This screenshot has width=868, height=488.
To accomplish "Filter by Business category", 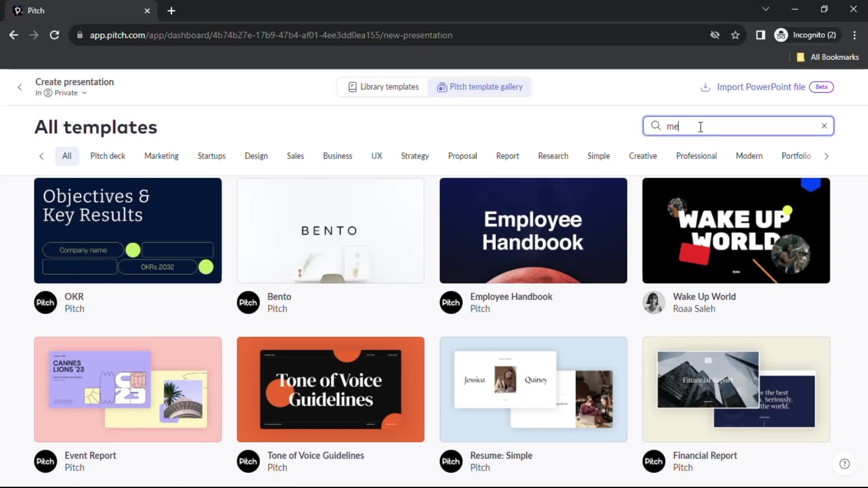I will pos(338,156).
